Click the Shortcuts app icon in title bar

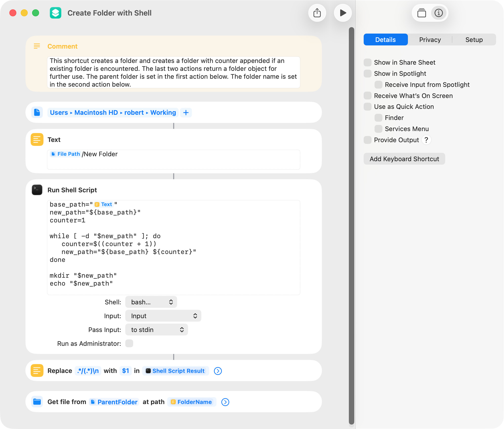click(56, 13)
